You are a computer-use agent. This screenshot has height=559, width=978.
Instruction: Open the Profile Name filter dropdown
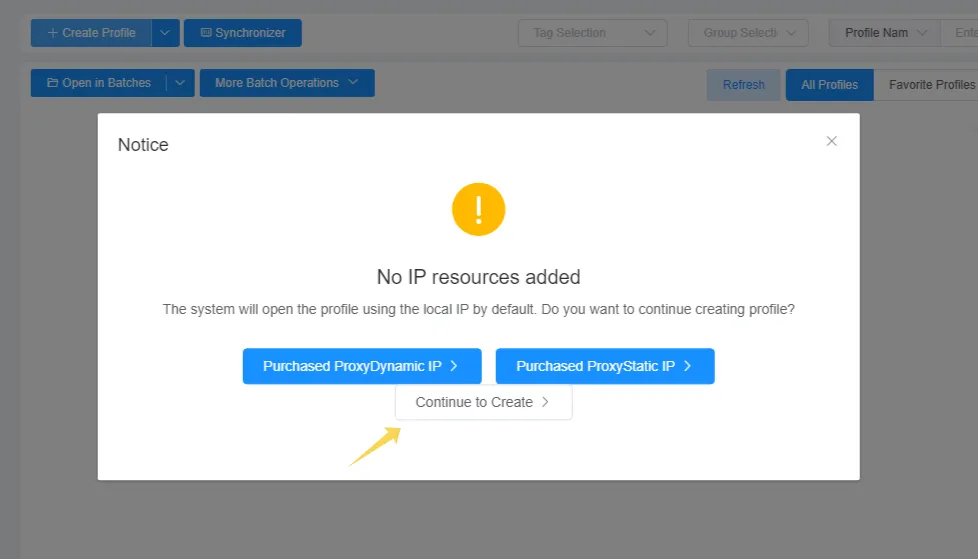[x=884, y=32]
